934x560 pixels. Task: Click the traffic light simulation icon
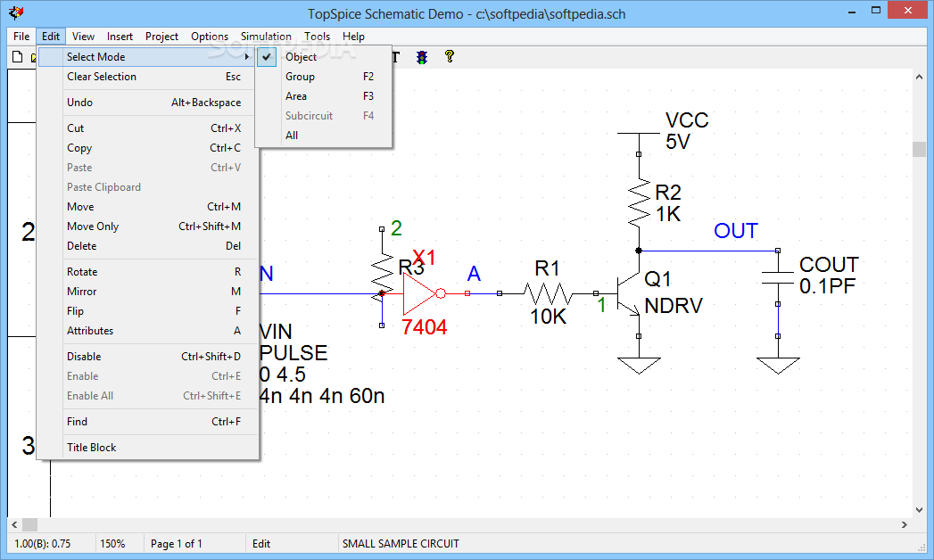pos(422,57)
